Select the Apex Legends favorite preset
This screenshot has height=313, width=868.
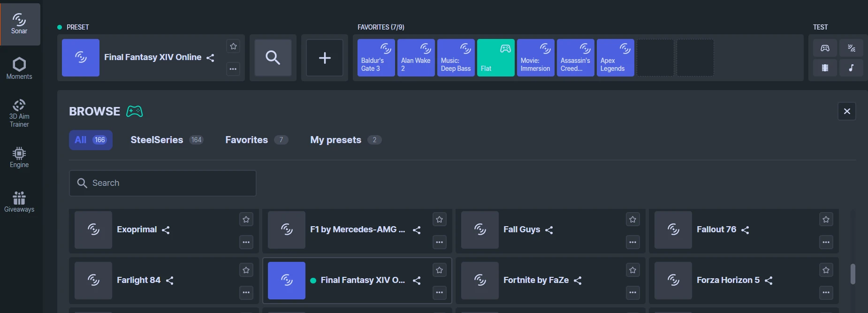pos(616,58)
